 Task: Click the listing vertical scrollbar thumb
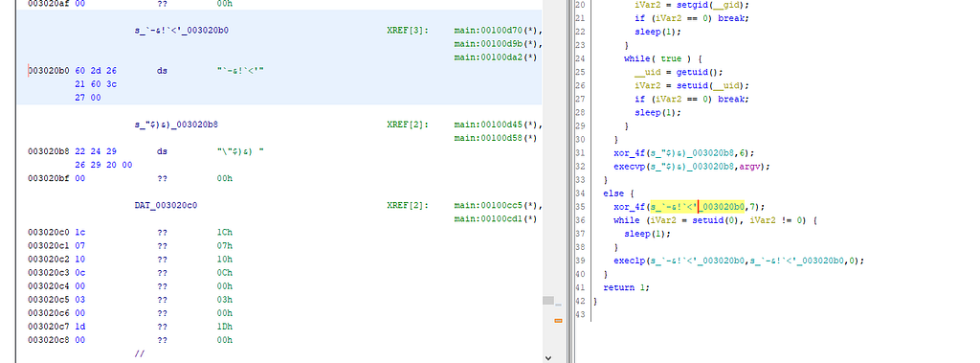click(x=548, y=301)
